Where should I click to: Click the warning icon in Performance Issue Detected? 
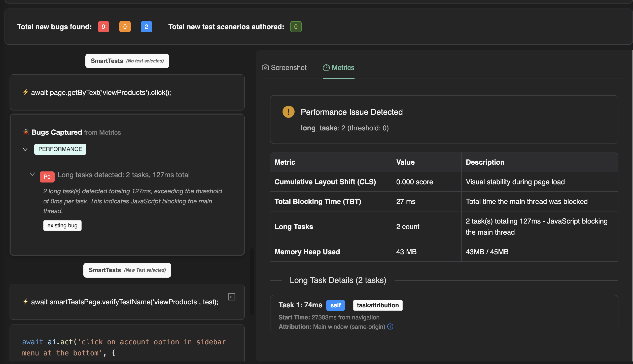pyautogui.click(x=288, y=112)
